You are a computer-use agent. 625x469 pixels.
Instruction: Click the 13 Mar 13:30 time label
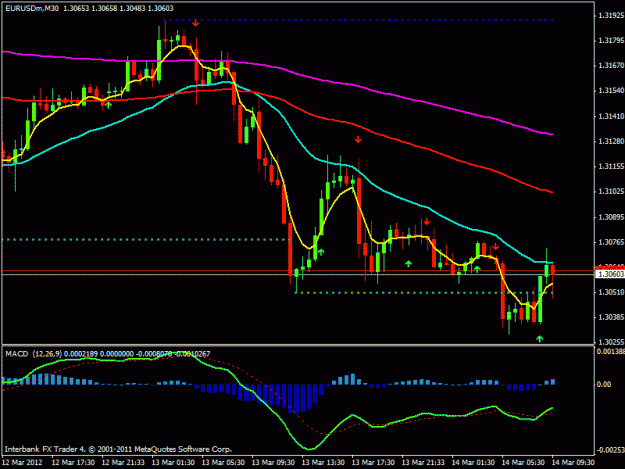(x=323, y=463)
